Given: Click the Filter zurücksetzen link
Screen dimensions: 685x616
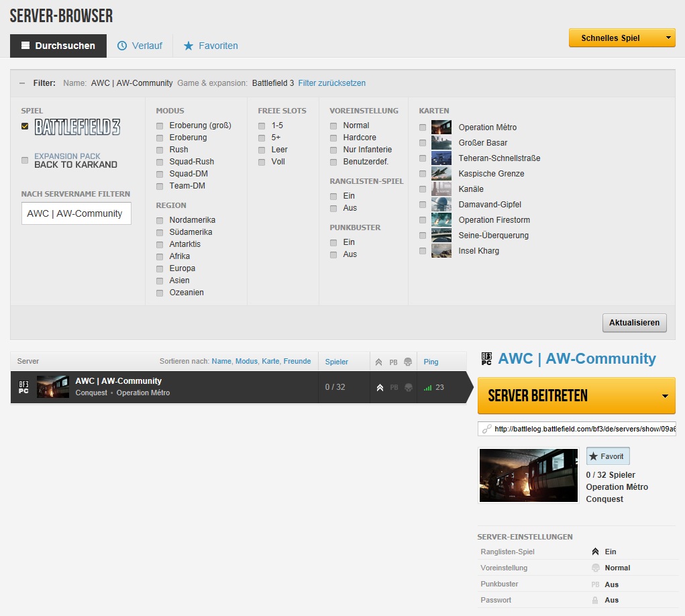Looking at the screenshot, I should (331, 83).
